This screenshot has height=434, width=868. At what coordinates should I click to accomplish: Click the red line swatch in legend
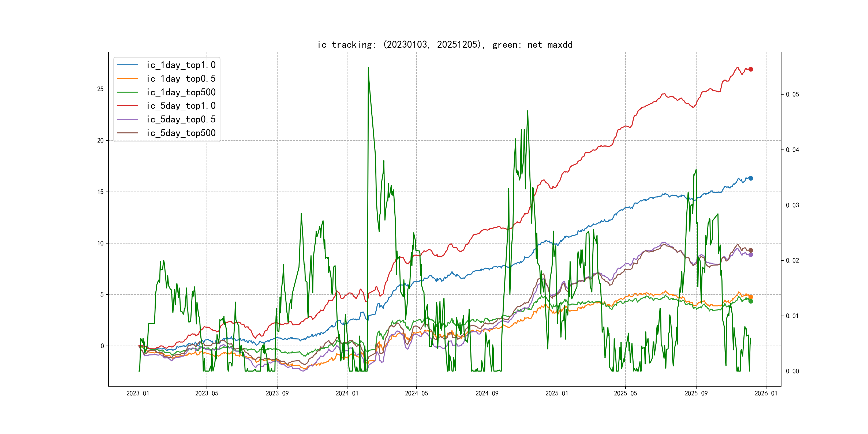(127, 106)
